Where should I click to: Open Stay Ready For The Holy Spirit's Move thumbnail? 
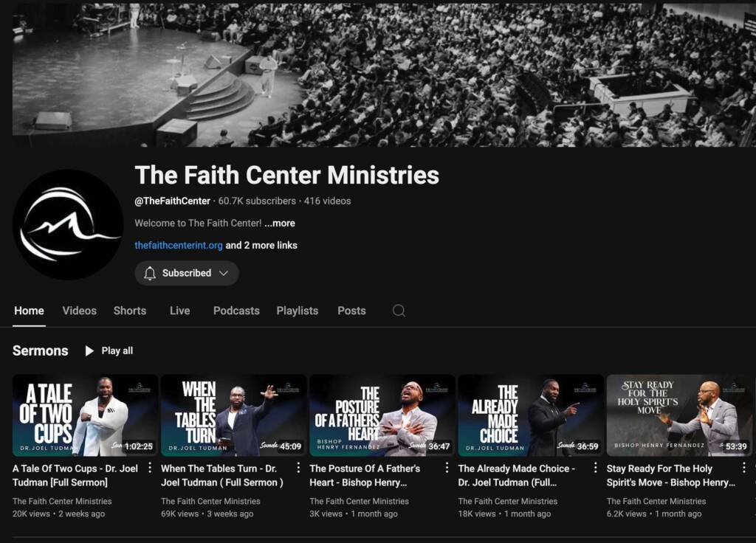pos(679,415)
